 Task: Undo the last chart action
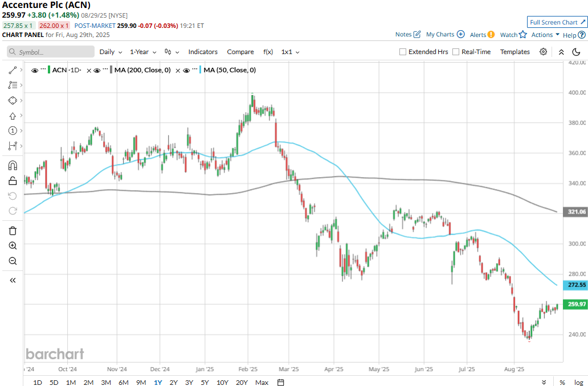13,196
